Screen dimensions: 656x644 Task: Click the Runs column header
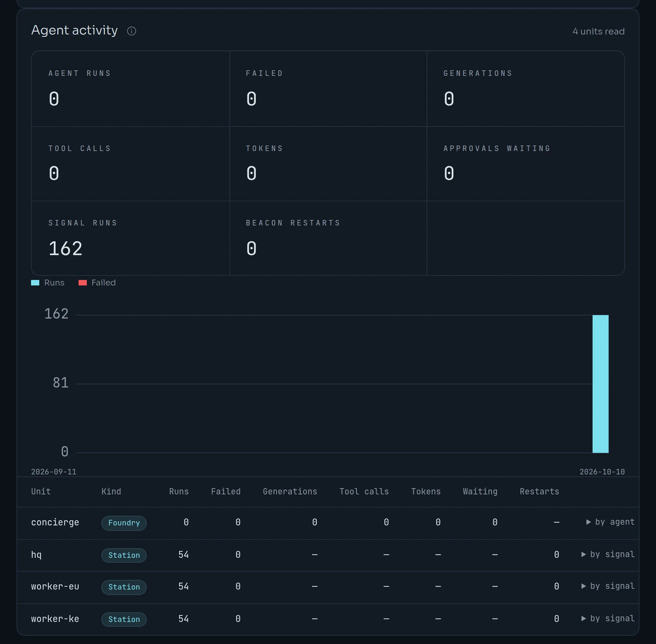(x=179, y=492)
